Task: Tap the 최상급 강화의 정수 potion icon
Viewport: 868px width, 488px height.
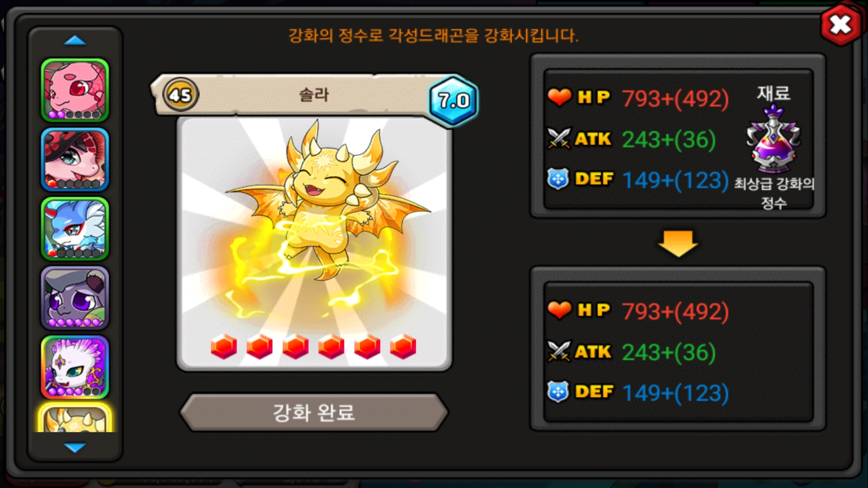Action: (774, 140)
